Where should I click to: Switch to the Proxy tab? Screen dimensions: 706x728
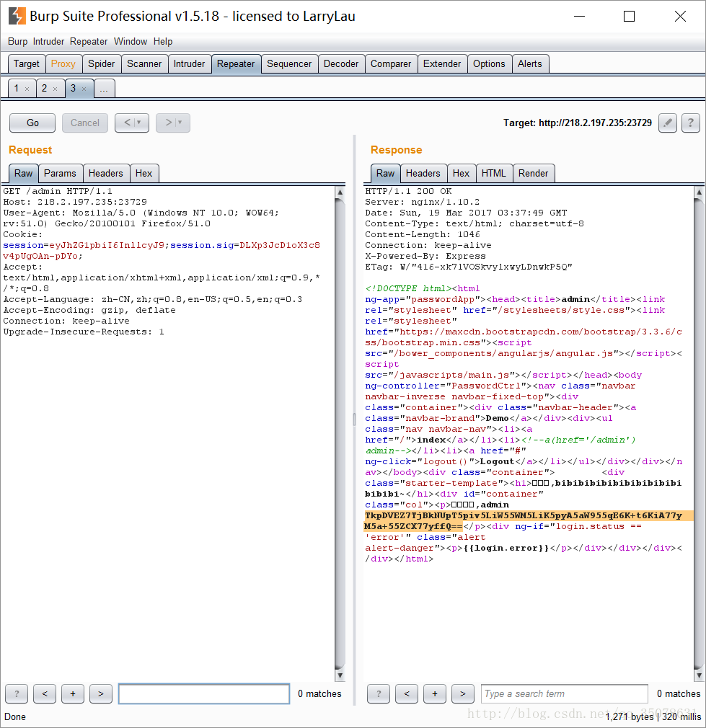point(63,64)
